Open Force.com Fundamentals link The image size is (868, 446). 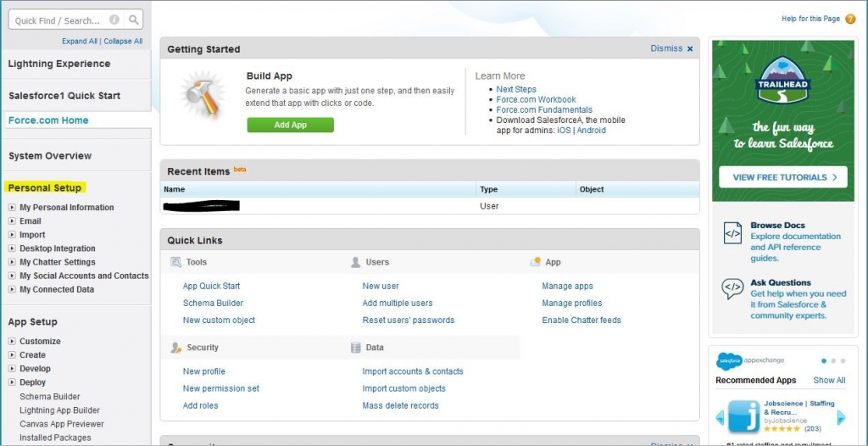[544, 109]
